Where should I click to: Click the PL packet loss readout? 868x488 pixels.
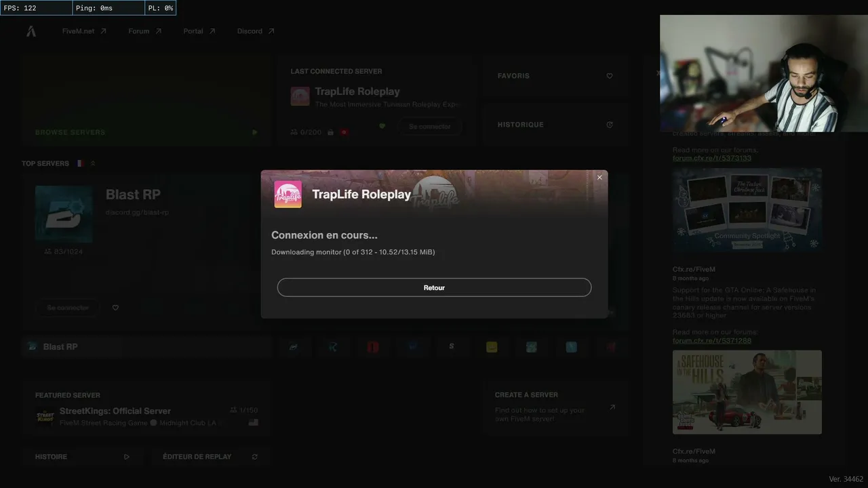tap(161, 8)
